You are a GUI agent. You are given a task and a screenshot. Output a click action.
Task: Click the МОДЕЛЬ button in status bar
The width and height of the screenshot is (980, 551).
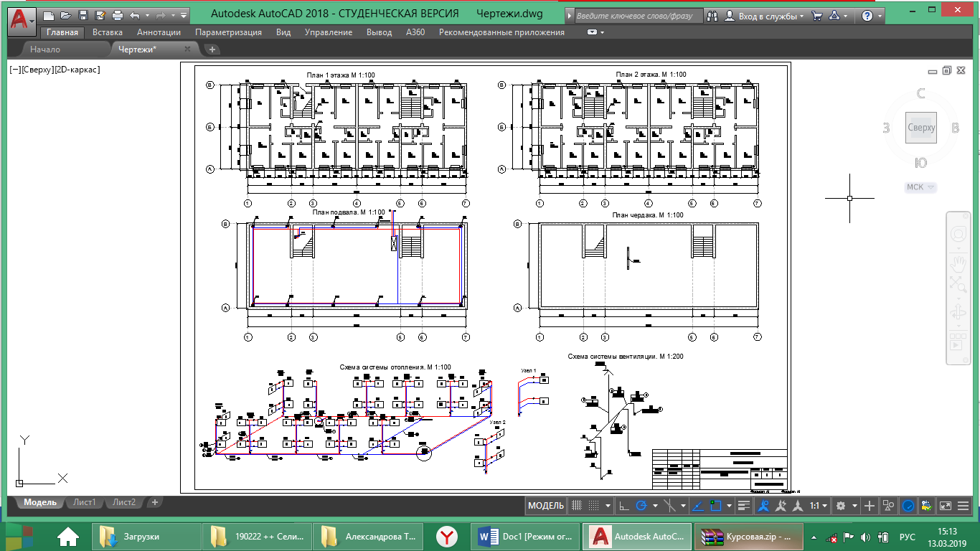pos(547,506)
